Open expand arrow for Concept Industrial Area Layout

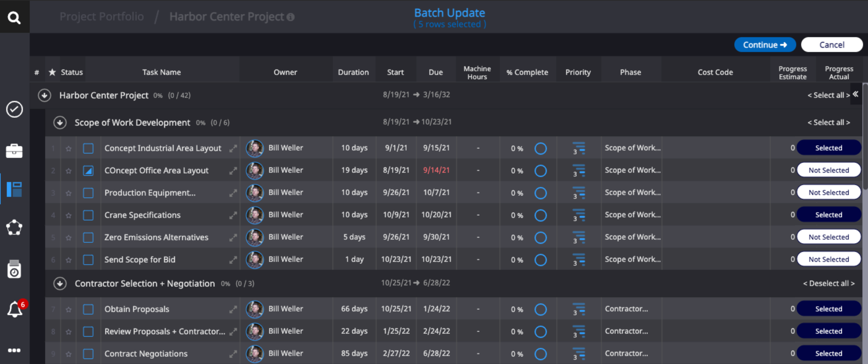tap(233, 148)
